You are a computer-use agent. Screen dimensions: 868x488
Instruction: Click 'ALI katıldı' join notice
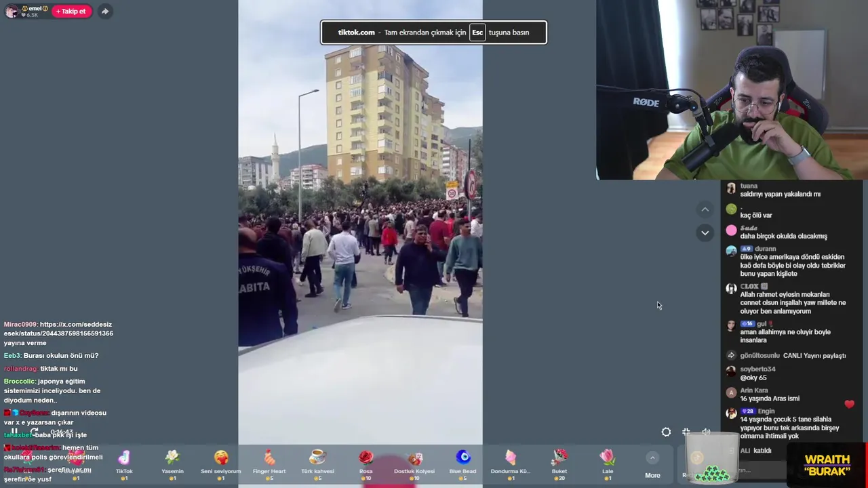pyautogui.click(x=755, y=451)
